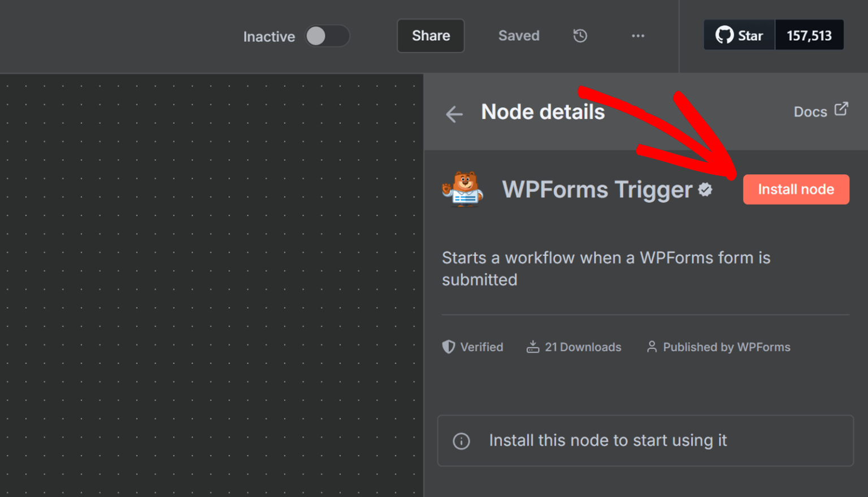Click the downloads icon beside 21 Downloads
Image resolution: width=868 pixels, height=497 pixels.
pyautogui.click(x=532, y=347)
